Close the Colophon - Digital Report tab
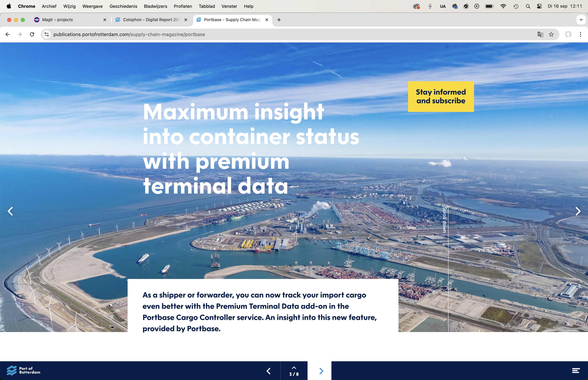588x380 pixels. (186, 20)
